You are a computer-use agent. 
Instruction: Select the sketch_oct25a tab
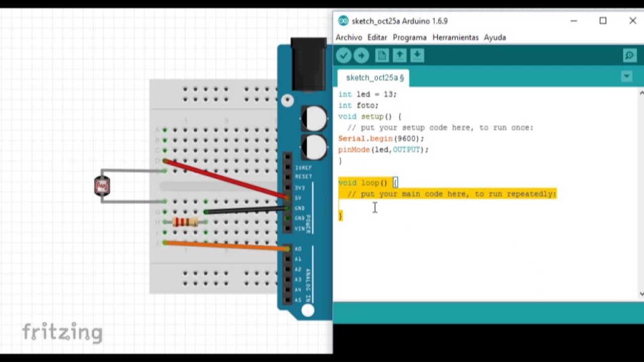pos(374,77)
